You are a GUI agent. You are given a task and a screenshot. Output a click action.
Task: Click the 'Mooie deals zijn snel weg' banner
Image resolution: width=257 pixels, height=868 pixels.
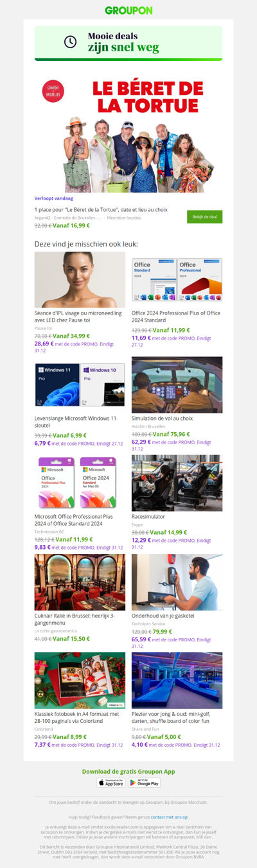coord(128,43)
